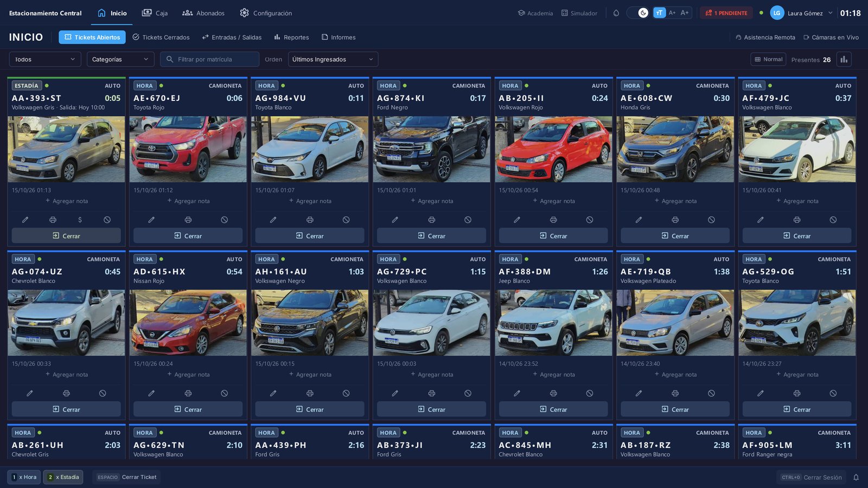Open the Informes tab
This screenshot has height=488, width=868.
tap(339, 37)
